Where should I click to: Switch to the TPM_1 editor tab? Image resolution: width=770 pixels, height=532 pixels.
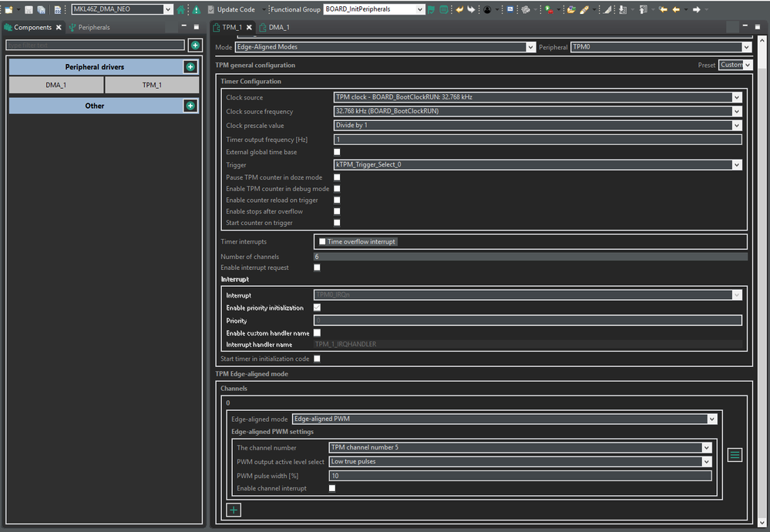pos(232,28)
